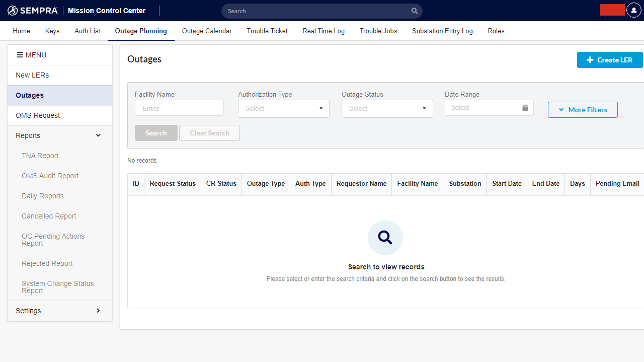The image size is (644, 362).
Task: Open the Outage Status dropdown
Action: pyautogui.click(x=387, y=109)
